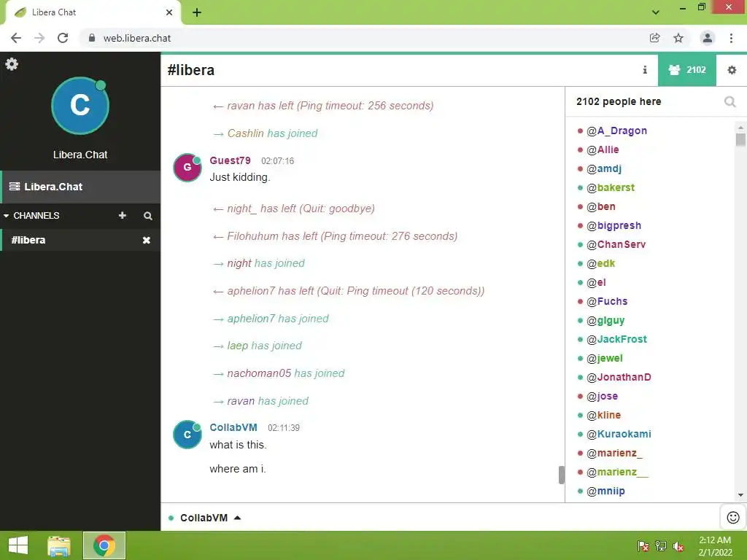
Task: Search channels with the magnifier icon
Action: pyautogui.click(x=148, y=216)
